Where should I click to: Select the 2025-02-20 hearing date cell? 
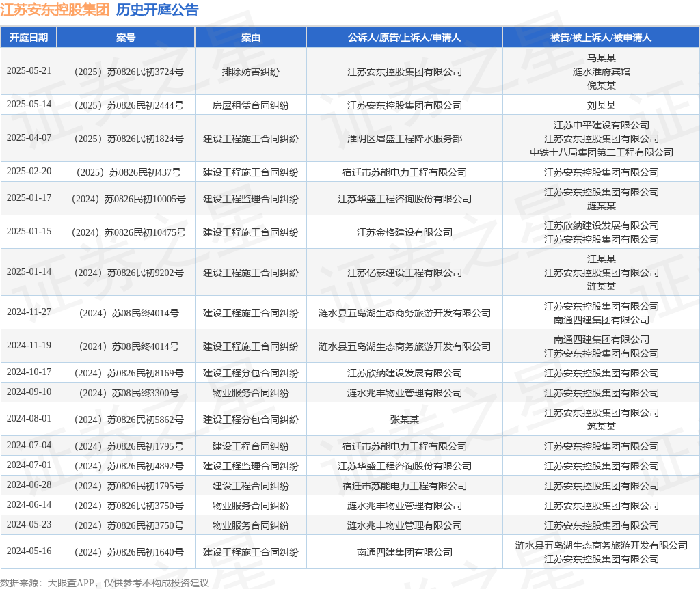tap(29, 172)
